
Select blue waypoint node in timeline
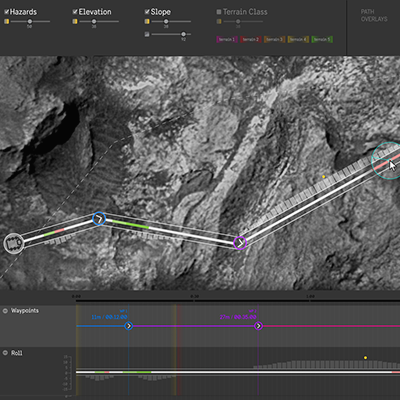(129, 326)
